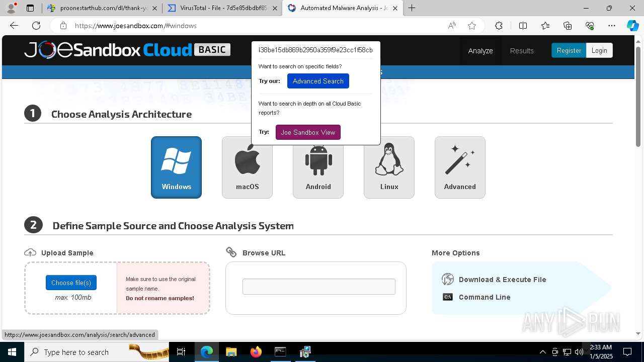Open the Collections icon

point(568,26)
